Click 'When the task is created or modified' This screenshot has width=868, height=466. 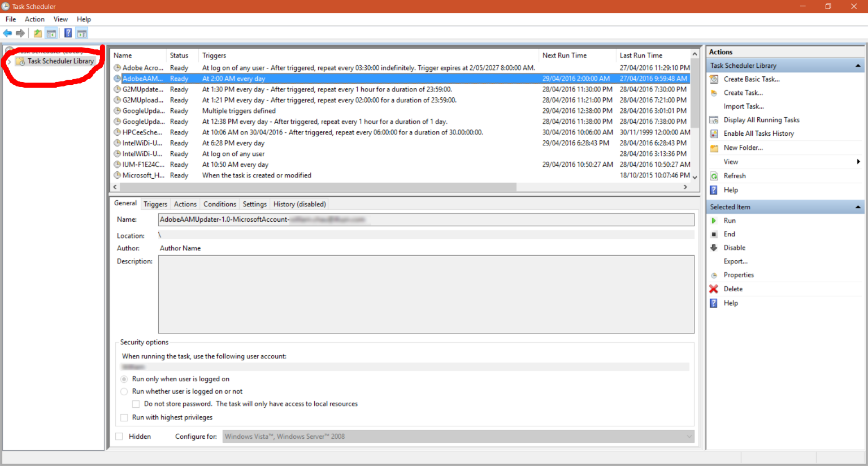[x=257, y=175]
